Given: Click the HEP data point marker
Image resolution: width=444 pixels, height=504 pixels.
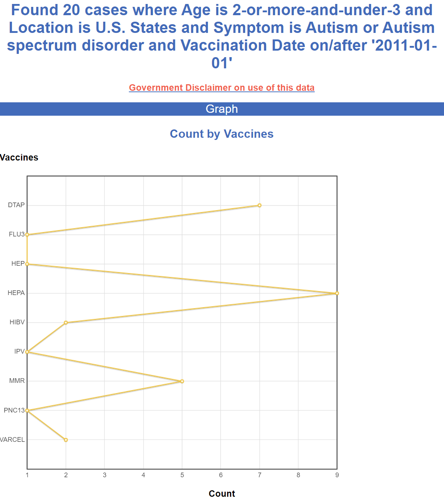Looking at the screenshot, I should [27, 264].
